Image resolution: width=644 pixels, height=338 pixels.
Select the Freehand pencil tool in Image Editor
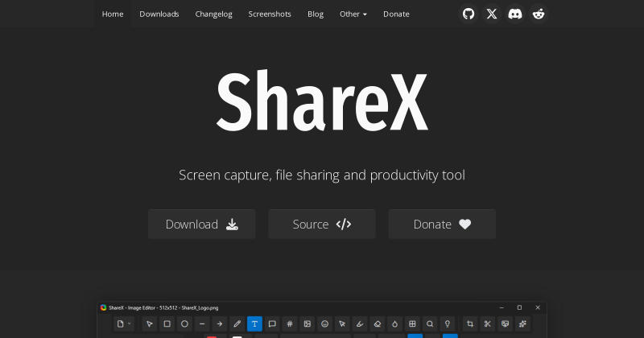click(237, 324)
